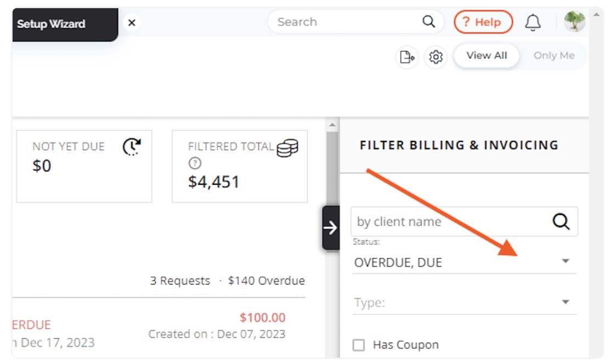Open the Setup Wizard tab
Viewport: 611px width, 364px height.
point(65,24)
